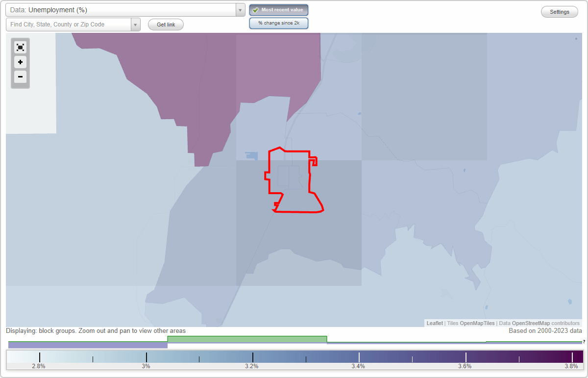Open the OpenMapTiles link
Viewport: 588px width, 378px height.
point(477,323)
